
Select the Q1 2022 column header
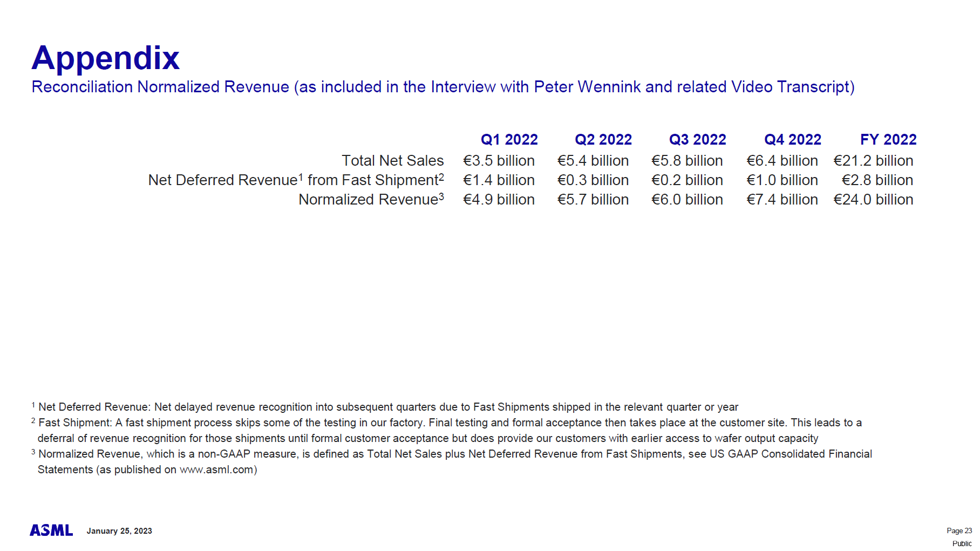[x=509, y=140]
